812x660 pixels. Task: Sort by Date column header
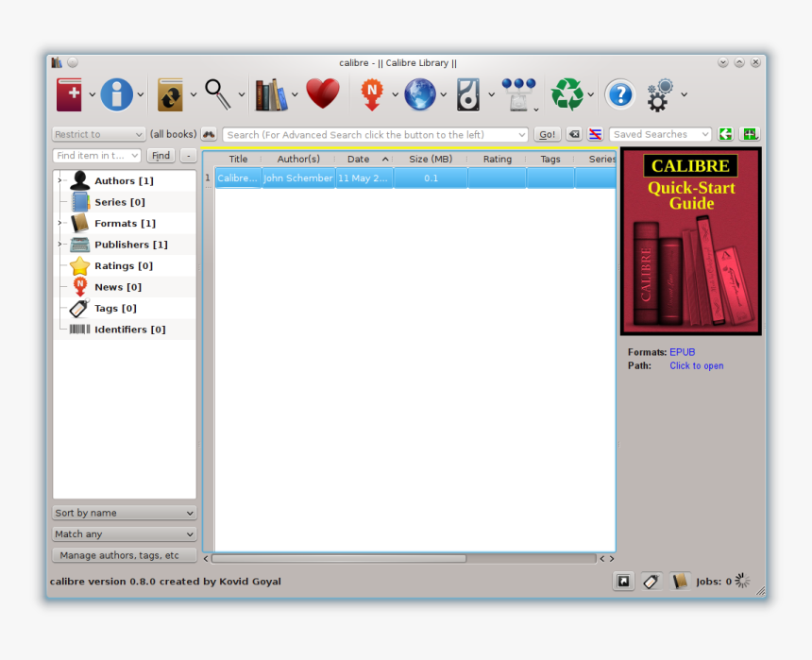pos(364,159)
